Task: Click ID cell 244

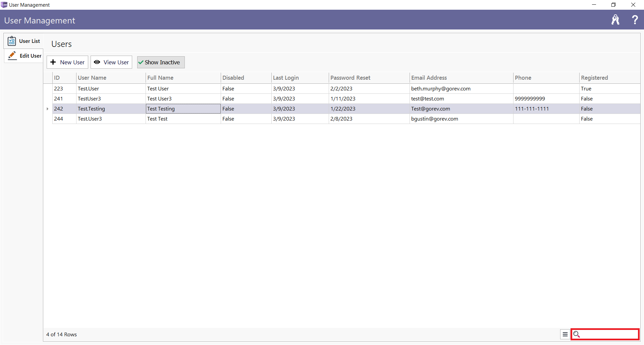Action: [64, 119]
